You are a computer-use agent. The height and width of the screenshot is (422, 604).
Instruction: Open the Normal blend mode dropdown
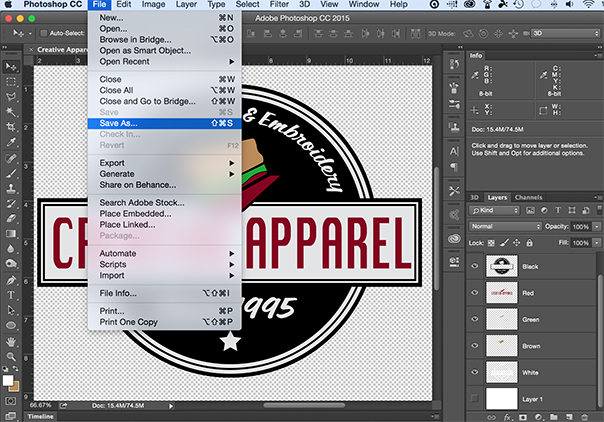click(505, 226)
